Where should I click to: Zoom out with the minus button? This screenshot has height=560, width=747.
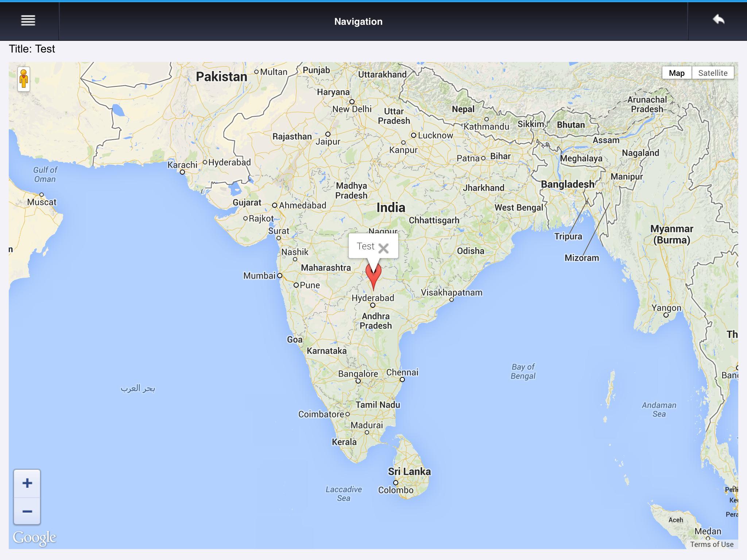coord(27,511)
